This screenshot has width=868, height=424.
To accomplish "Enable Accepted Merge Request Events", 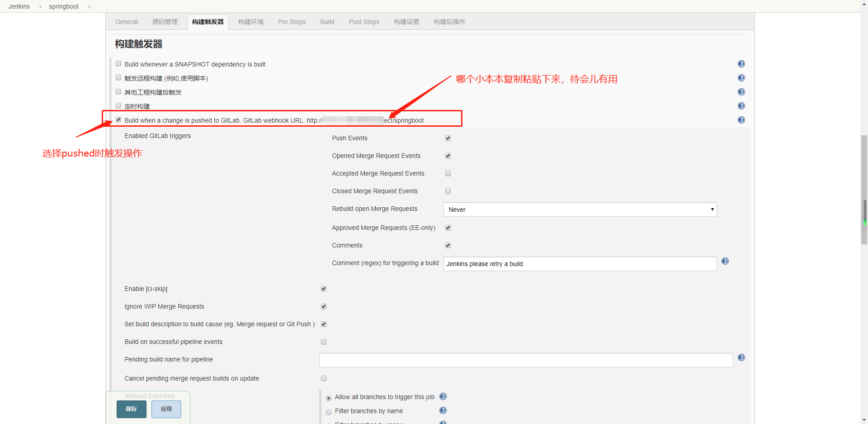I will pyautogui.click(x=448, y=173).
